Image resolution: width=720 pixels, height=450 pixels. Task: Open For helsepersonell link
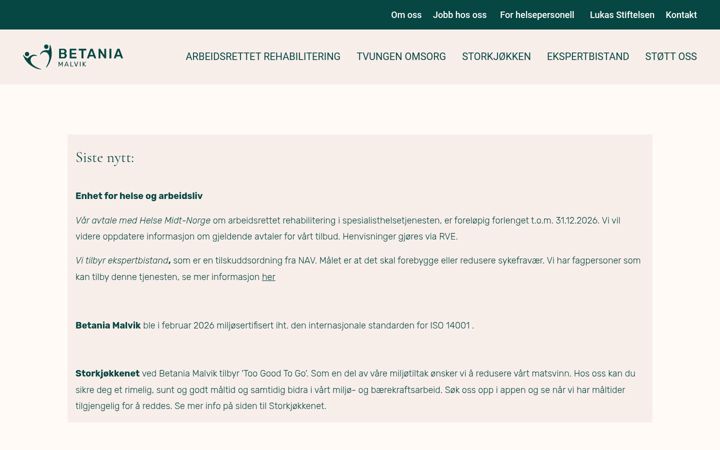[537, 15]
